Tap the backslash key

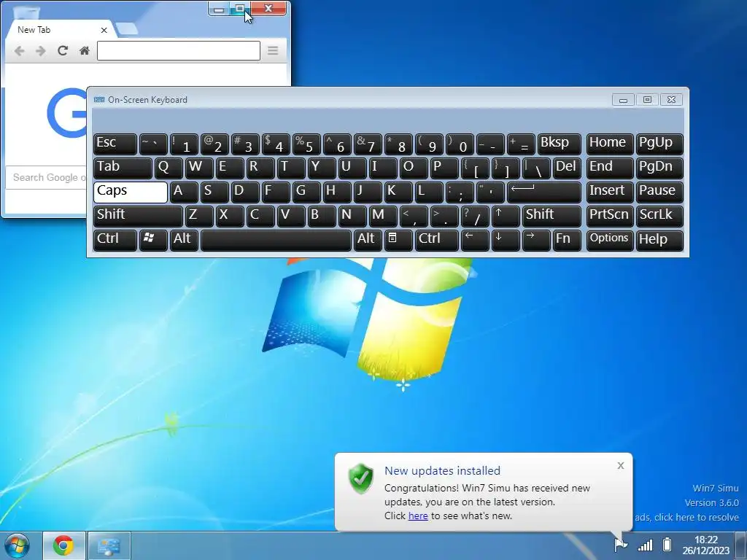pos(536,168)
